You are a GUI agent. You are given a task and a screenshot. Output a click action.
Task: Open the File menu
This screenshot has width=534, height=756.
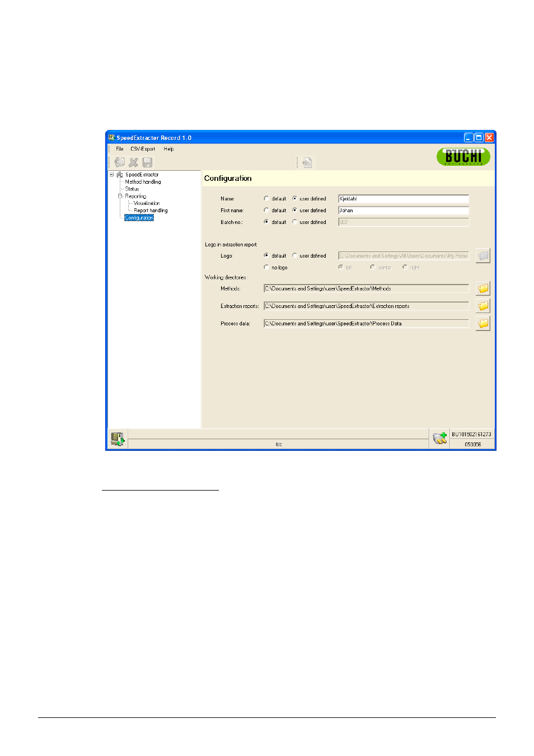tap(120, 149)
